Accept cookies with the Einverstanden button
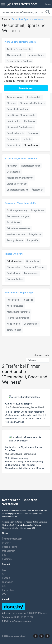 [x=26, y=88]
